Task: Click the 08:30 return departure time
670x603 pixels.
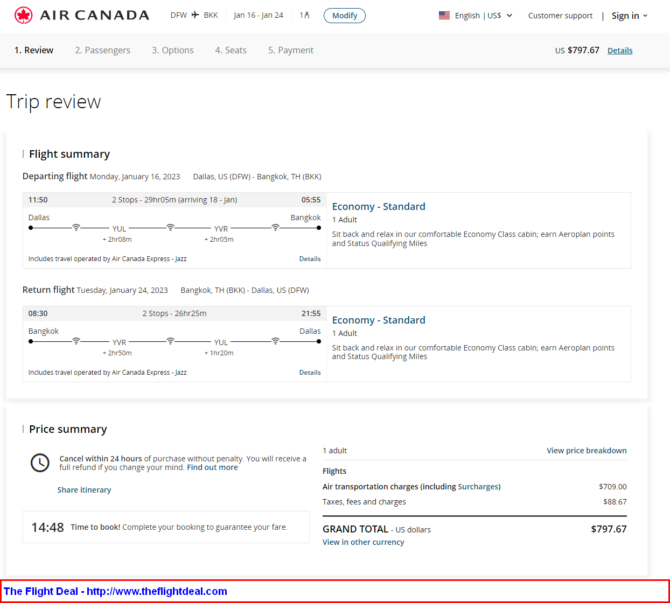Action: tap(38, 313)
